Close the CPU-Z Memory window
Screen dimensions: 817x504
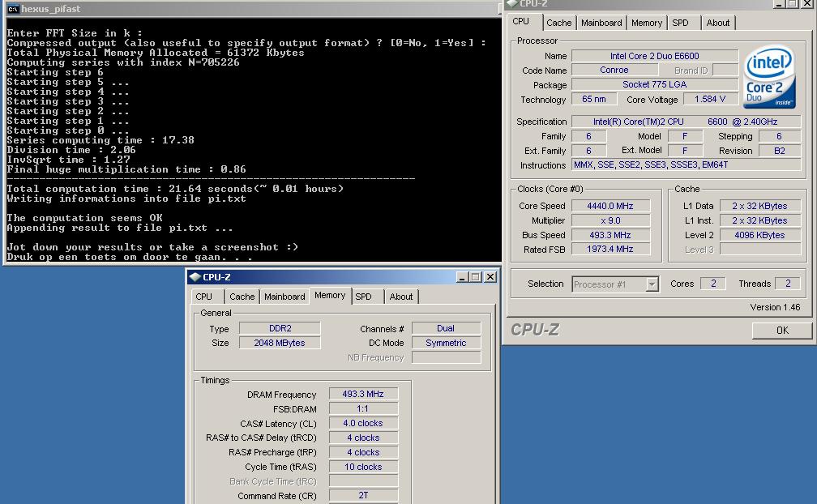(x=490, y=277)
